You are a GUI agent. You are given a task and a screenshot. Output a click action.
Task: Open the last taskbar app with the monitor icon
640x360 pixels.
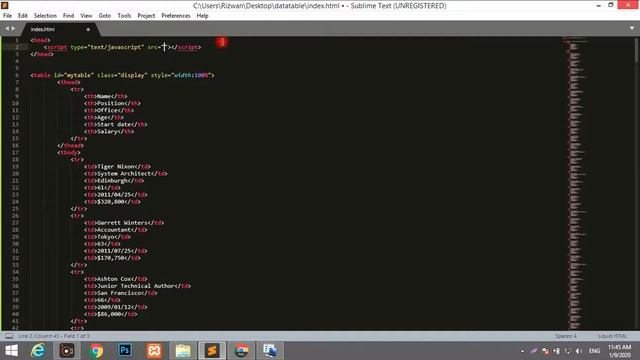pos(270,351)
